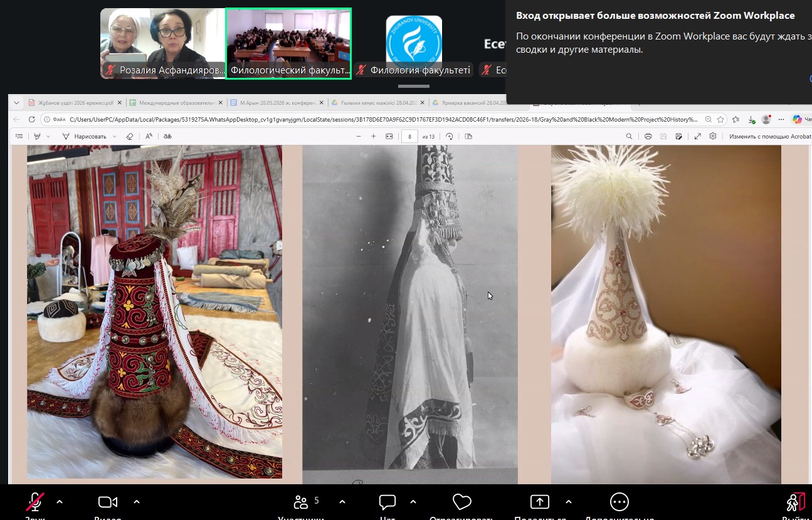Save the PDF with the disk icon

663,136
